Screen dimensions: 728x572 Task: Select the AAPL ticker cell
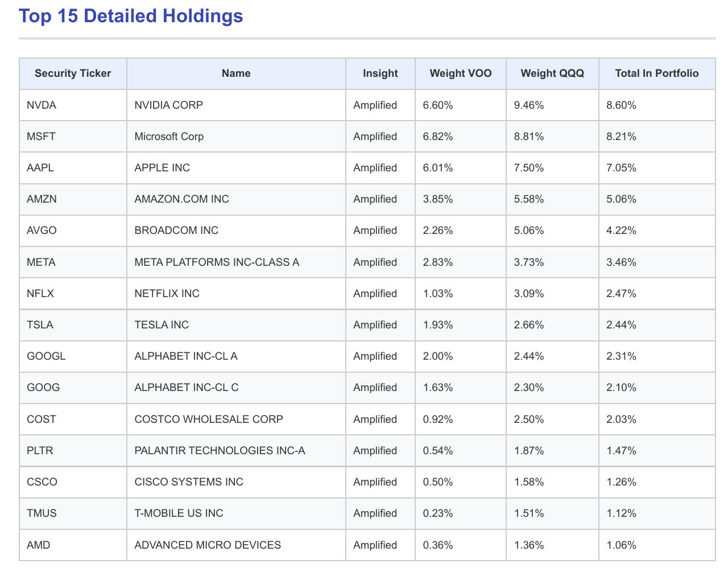pos(40,168)
